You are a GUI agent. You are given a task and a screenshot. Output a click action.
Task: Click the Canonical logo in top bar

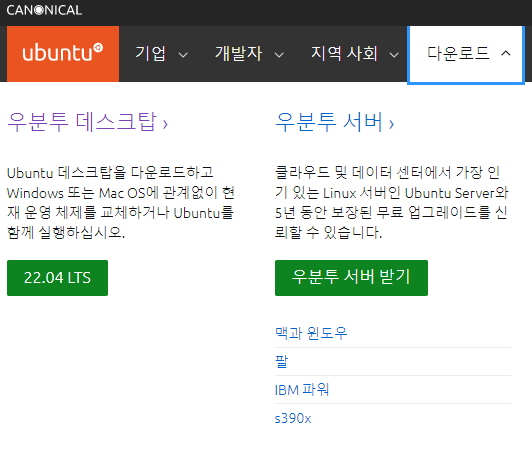click(x=44, y=10)
